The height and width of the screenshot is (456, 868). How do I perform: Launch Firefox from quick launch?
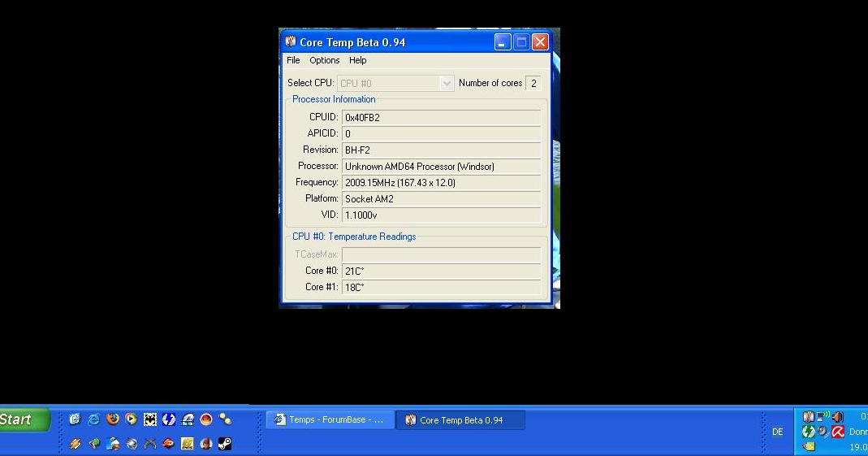tap(113, 419)
